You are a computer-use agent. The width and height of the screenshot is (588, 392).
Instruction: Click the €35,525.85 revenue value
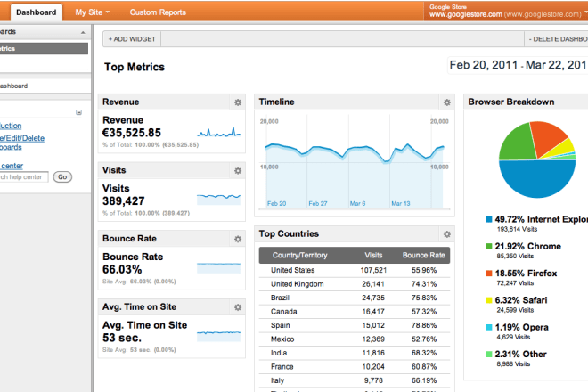132,133
